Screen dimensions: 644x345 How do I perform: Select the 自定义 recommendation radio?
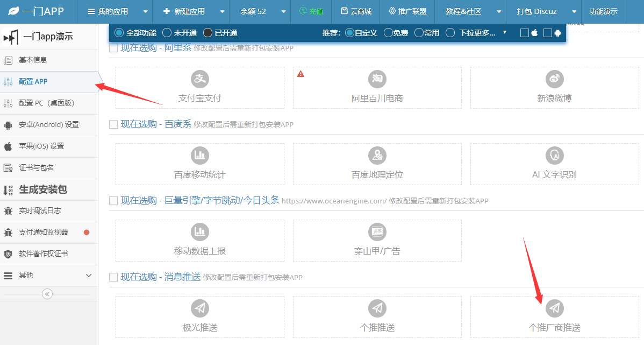coord(349,32)
